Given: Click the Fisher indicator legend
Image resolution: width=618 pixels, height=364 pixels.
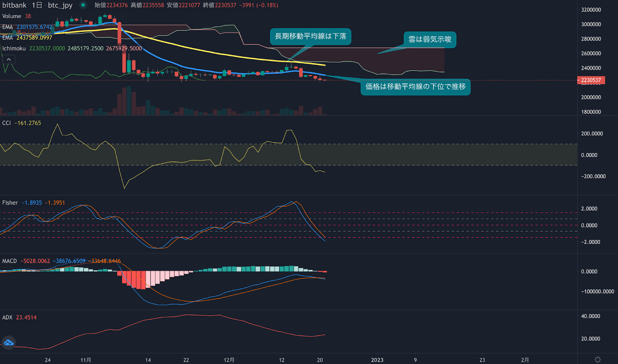Looking at the screenshot, I should pyautogui.click(x=9, y=202).
